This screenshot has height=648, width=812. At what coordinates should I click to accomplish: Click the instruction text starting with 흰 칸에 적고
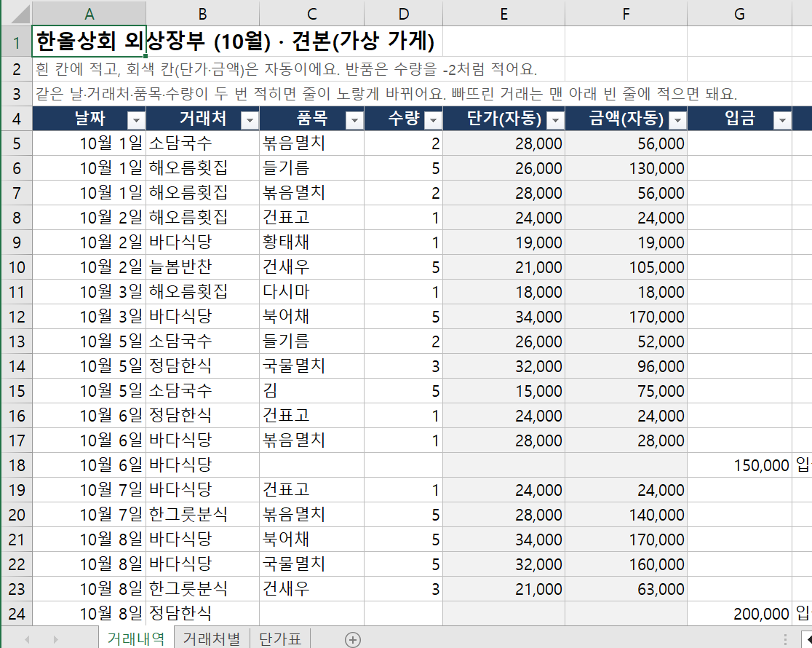pyautogui.click(x=287, y=69)
